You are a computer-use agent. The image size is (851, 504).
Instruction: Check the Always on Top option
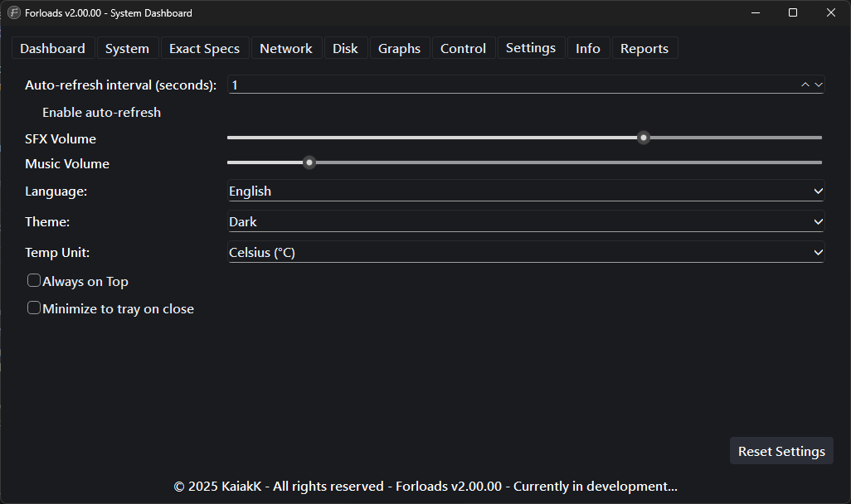click(34, 281)
